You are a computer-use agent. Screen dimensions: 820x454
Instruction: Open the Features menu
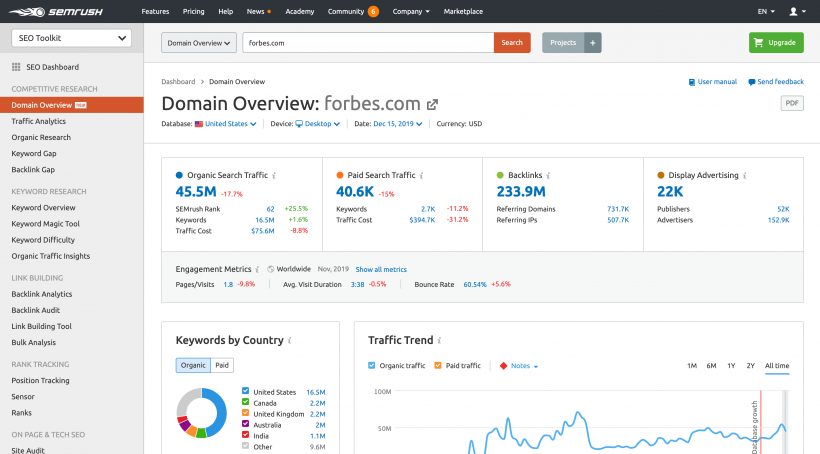155,12
